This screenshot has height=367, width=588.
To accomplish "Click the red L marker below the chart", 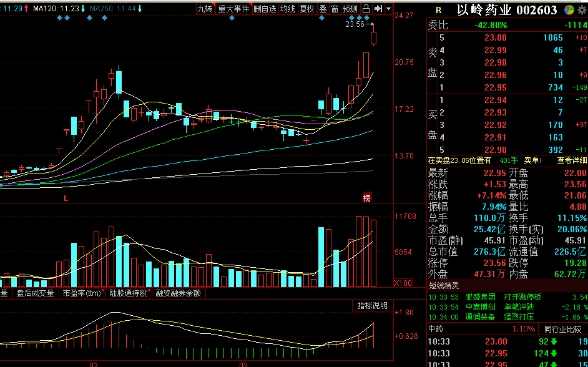I will click(66, 198).
